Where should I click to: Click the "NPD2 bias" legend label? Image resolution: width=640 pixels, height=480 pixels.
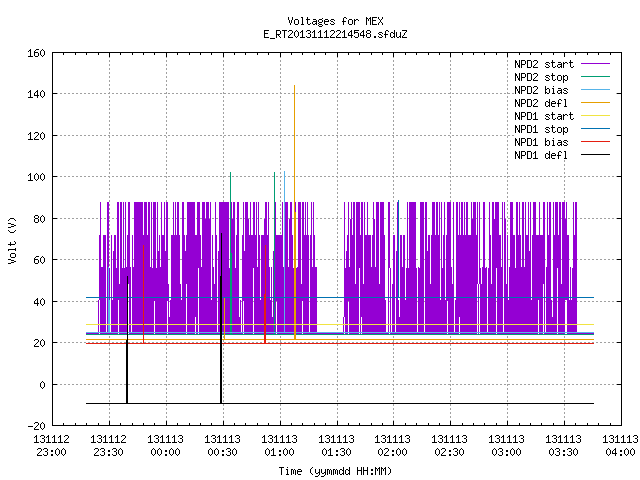[x=541, y=90]
